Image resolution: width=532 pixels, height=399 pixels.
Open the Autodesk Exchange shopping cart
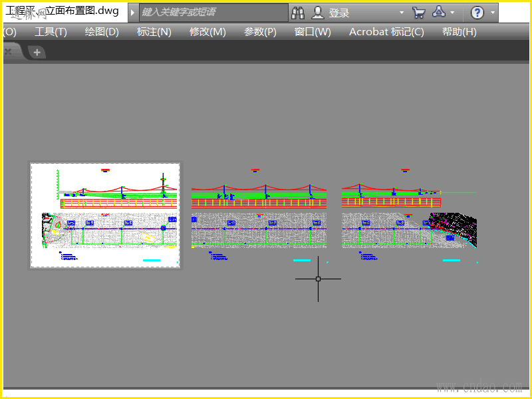(419, 13)
